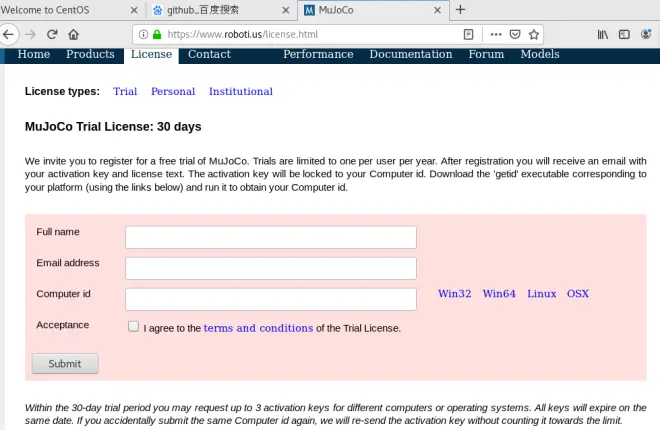Download the OSX getid executable
The width and height of the screenshot is (660, 430).
578,294
